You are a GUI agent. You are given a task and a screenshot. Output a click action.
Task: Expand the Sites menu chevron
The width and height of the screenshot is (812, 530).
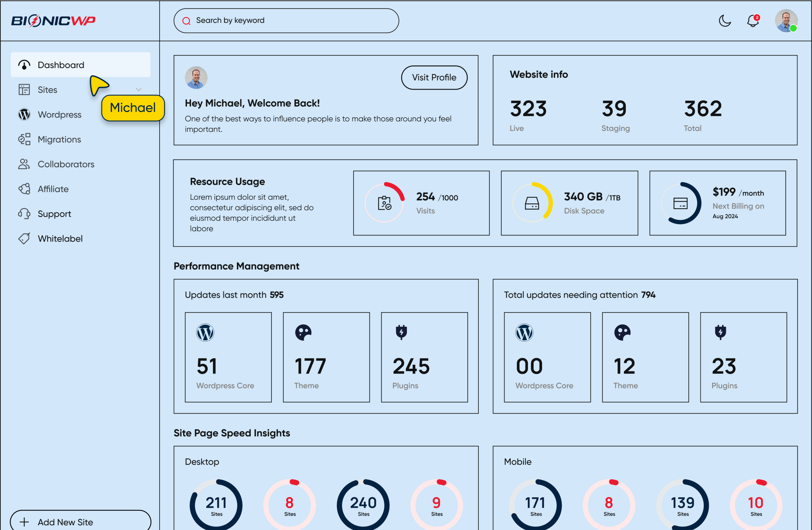pyautogui.click(x=139, y=90)
